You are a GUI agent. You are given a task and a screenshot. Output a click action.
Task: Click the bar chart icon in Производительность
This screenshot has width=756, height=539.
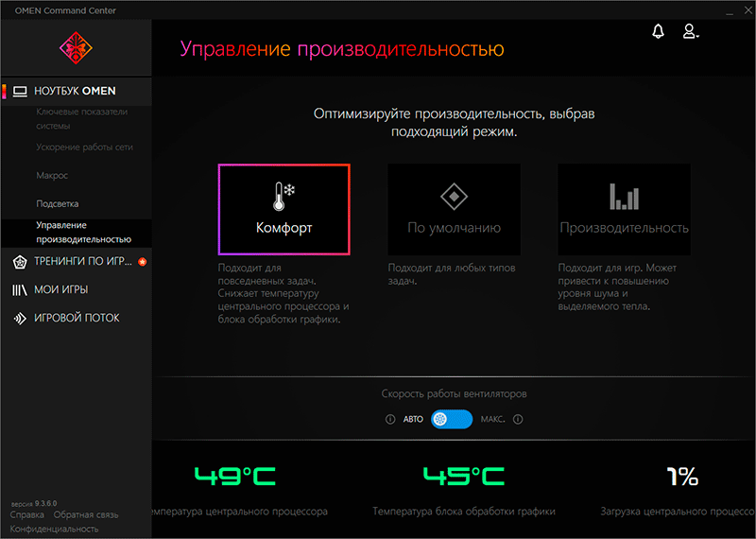[624, 197]
